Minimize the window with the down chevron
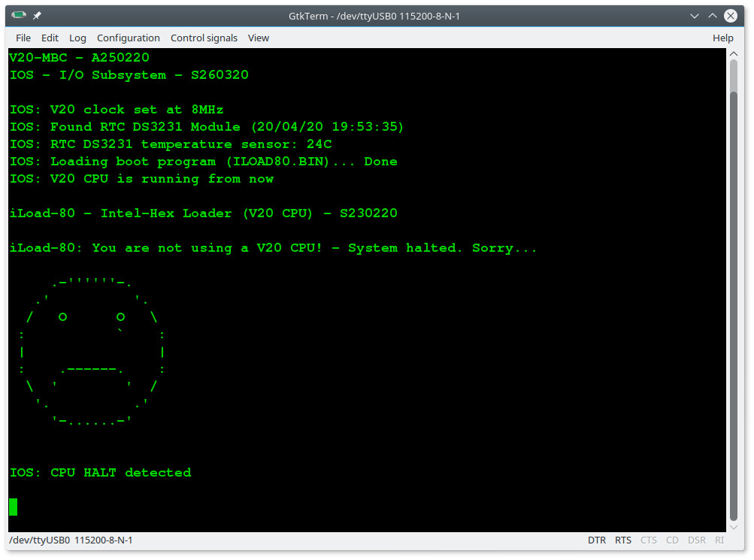This screenshot has width=754, height=560. [x=695, y=16]
